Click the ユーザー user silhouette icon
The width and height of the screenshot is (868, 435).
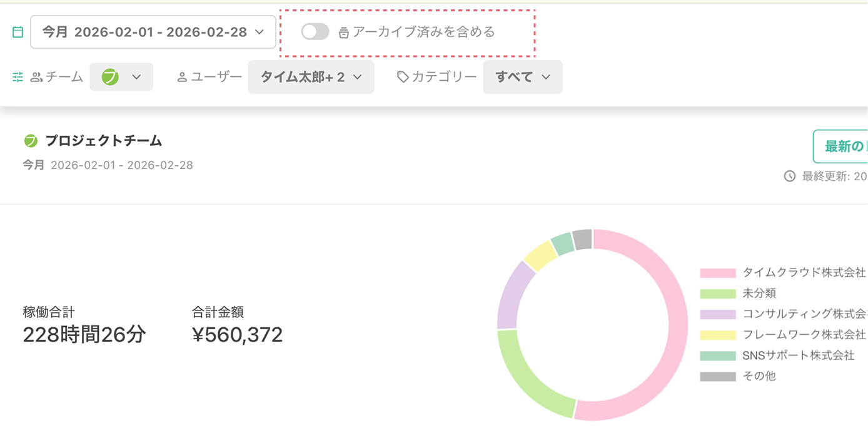182,76
